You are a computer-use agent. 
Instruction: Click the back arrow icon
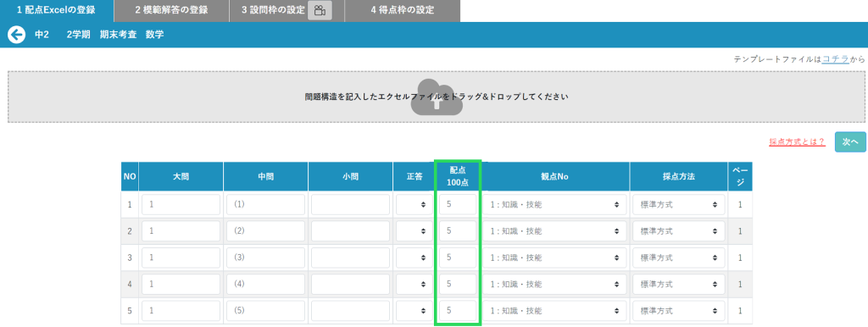click(17, 35)
